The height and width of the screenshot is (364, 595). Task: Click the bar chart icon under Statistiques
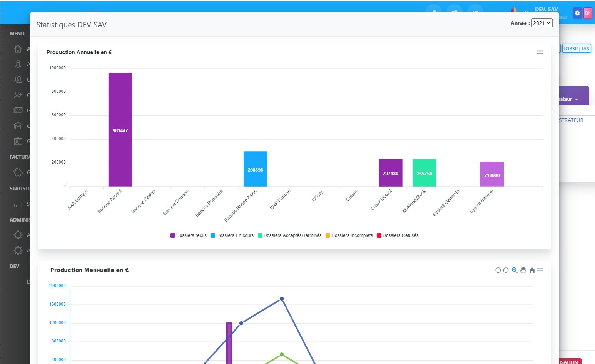coord(18,204)
